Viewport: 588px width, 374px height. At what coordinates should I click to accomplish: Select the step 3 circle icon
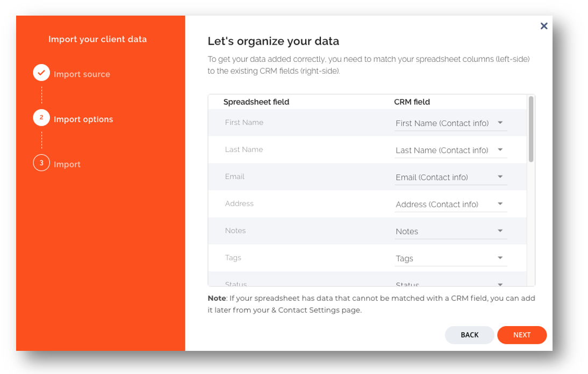41,163
